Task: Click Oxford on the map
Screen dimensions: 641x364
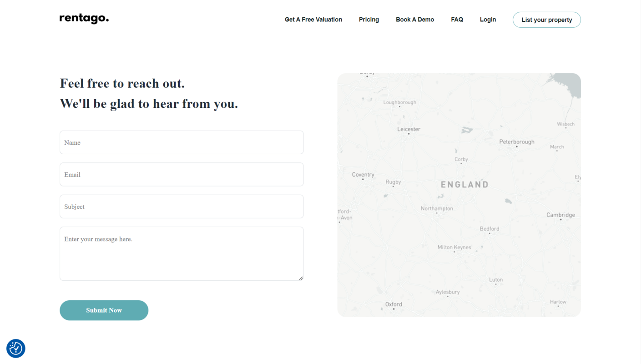Action: click(394, 304)
